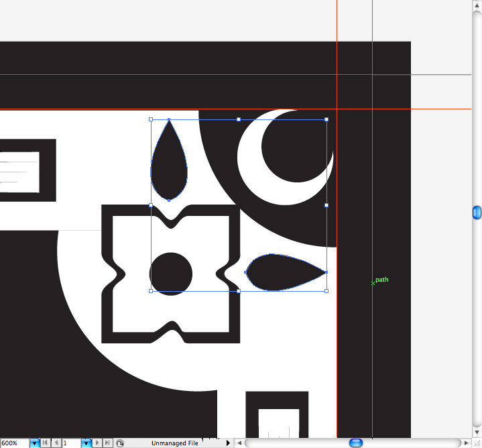Open the status bar popup arrow
The image size is (482, 448).
click(228, 443)
